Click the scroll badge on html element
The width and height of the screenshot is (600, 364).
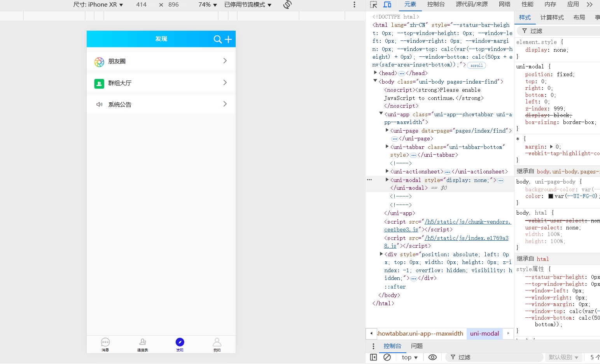476,65
